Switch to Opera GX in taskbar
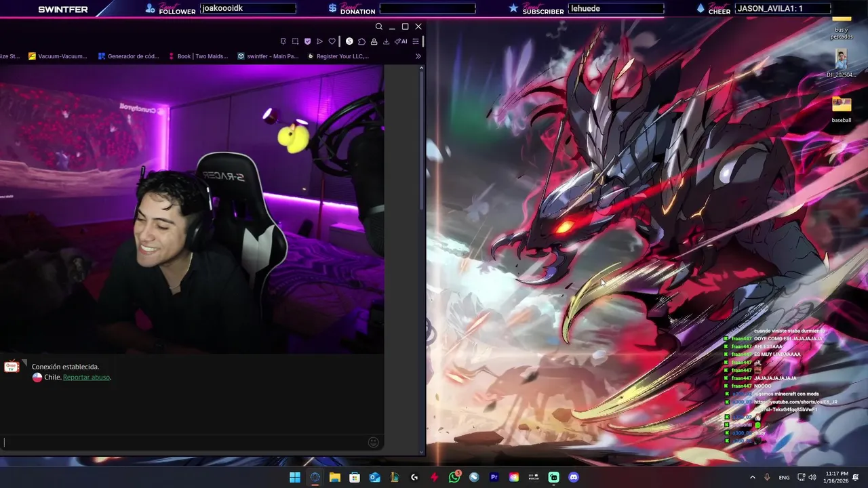This screenshot has width=868, height=488. point(315,477)
